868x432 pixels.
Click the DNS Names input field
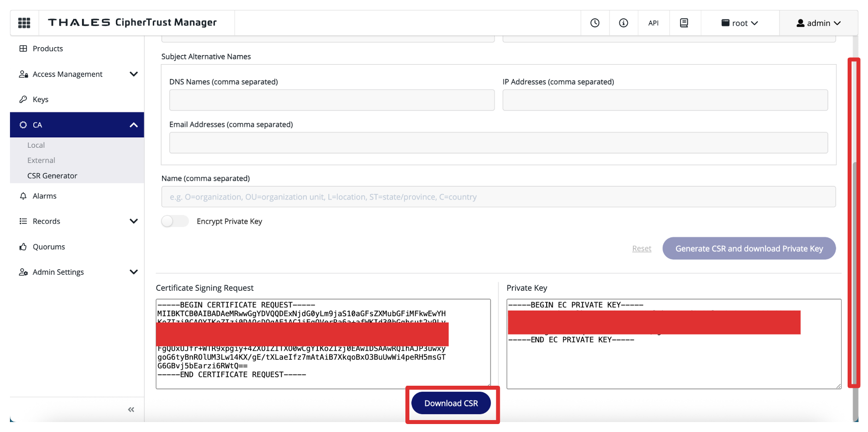[332, 100]
